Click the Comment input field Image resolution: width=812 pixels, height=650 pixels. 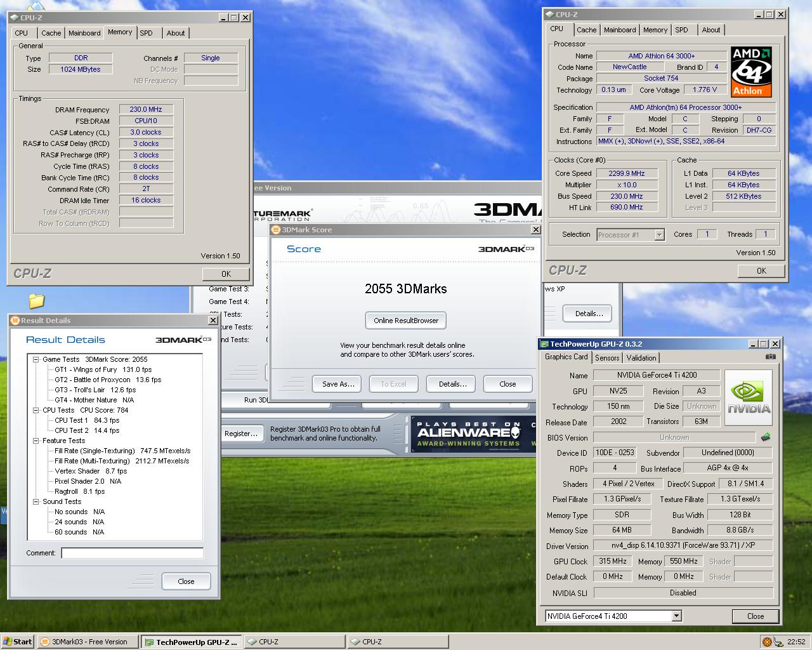point(132,553)
